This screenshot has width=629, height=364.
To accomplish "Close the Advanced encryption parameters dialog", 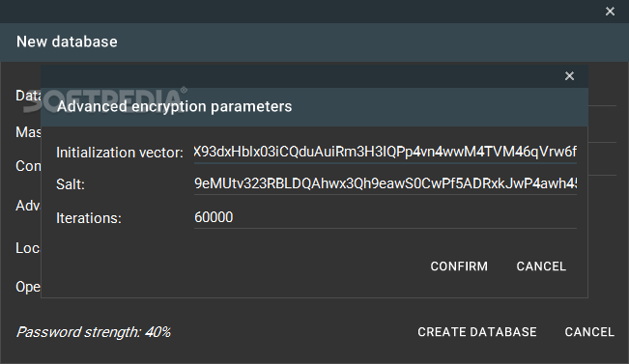I will (x=569, y=75).
